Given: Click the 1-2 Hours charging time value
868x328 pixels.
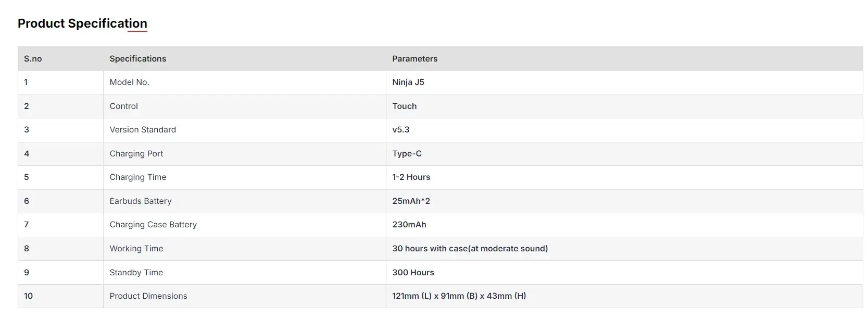Looking at the screenshot, I should coord(411,177).
